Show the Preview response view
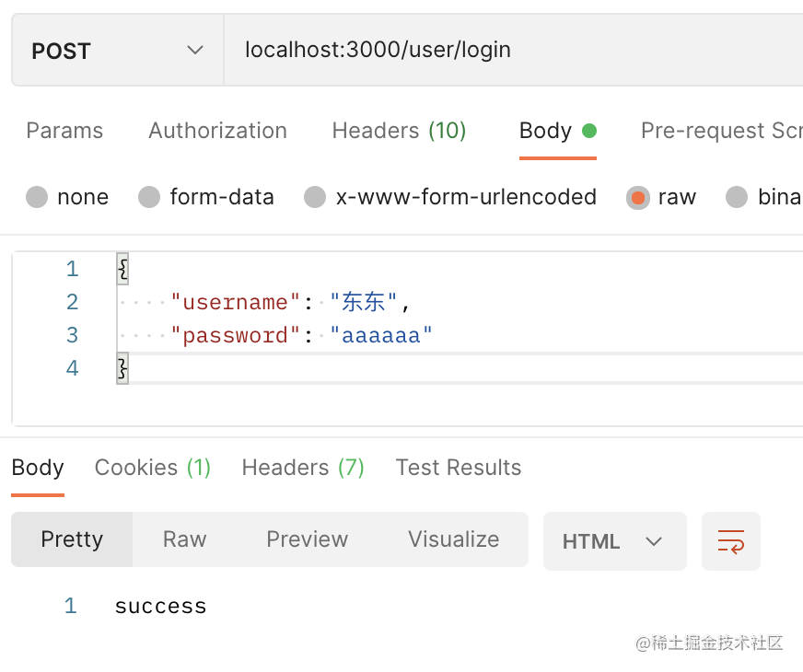 pos(307,539)
